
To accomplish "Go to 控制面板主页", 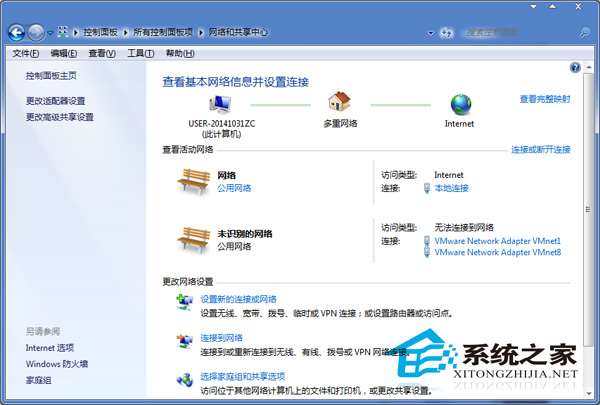I will click(51, 76).
